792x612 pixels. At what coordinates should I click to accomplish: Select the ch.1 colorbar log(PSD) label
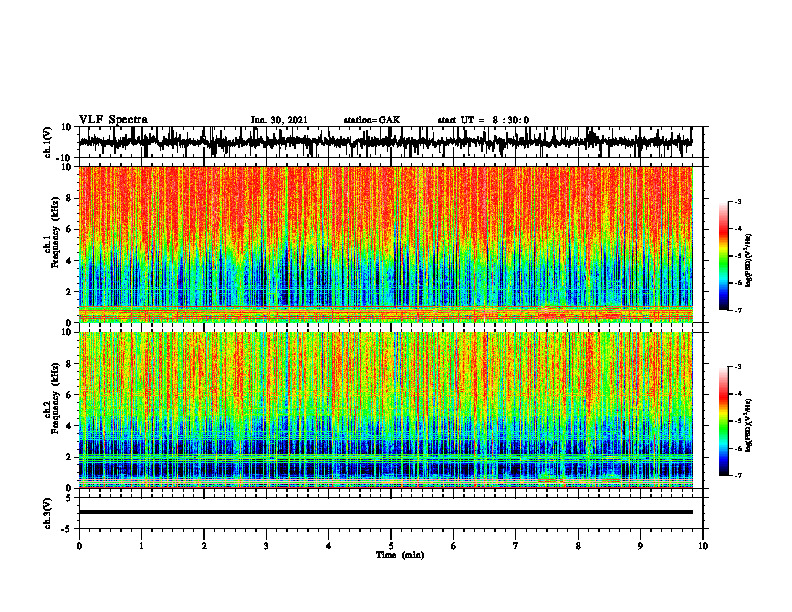point(749,260)
